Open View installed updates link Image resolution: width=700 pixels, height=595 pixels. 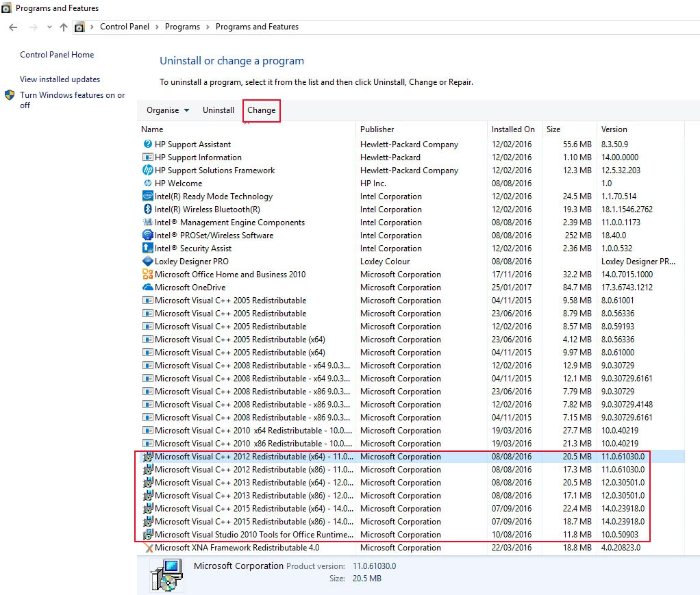(60, 79)
